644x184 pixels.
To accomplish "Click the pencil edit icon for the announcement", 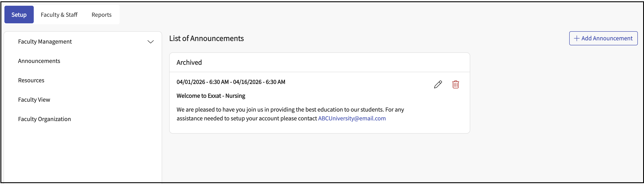I will [438, 85].
